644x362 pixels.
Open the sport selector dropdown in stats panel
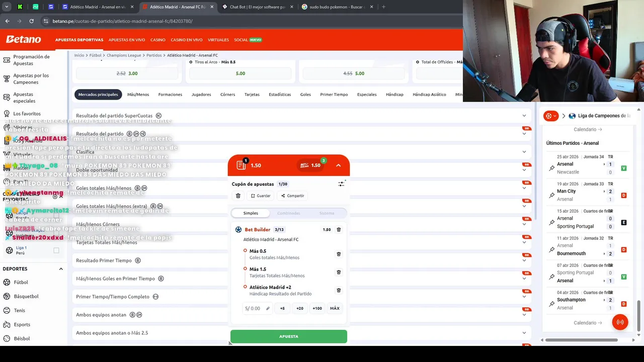click(551, 116)
